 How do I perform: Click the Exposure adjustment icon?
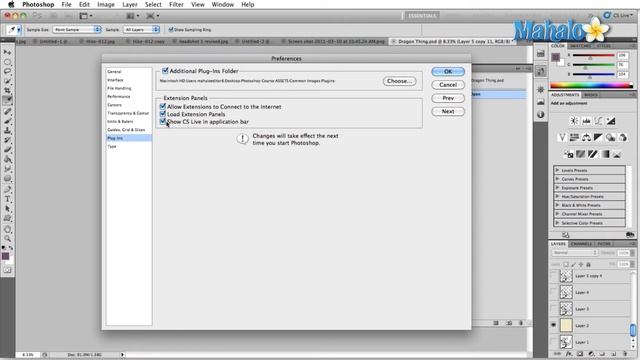[x=611, y=121]
